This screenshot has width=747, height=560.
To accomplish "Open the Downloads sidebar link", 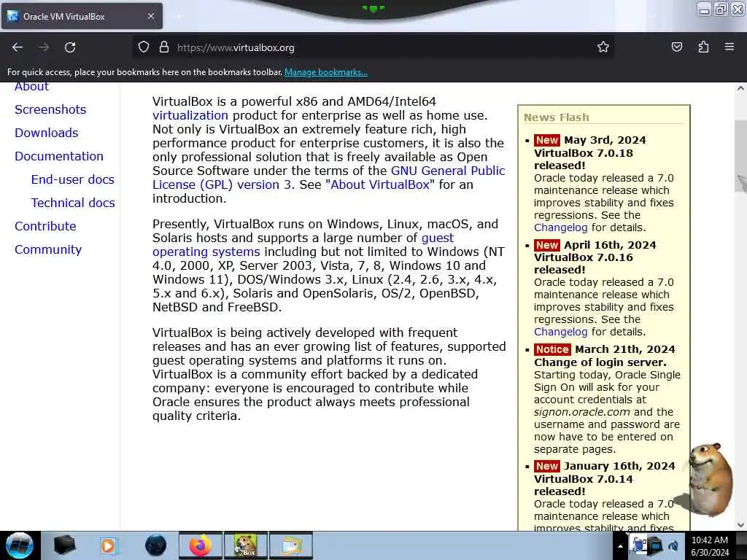I will pyautogui.click(x=46, y=133).
